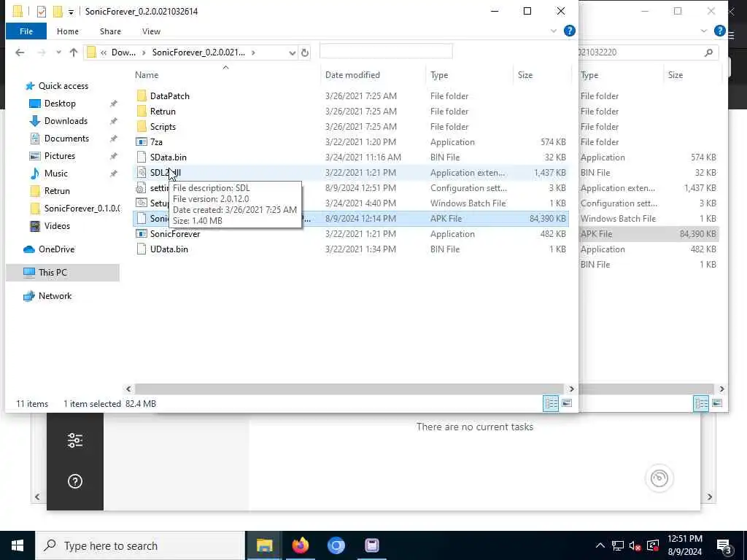The width and height of the screenshot is (747, 560).
Task: Click the settings configuration file icon
Action: (x=141, y=188)
